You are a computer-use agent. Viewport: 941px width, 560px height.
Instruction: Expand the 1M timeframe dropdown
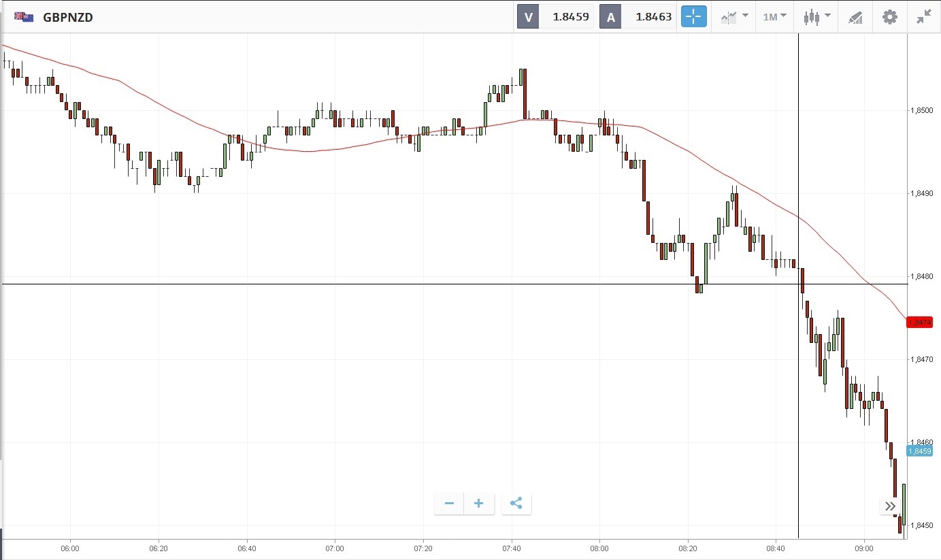[x=774, y=17]
